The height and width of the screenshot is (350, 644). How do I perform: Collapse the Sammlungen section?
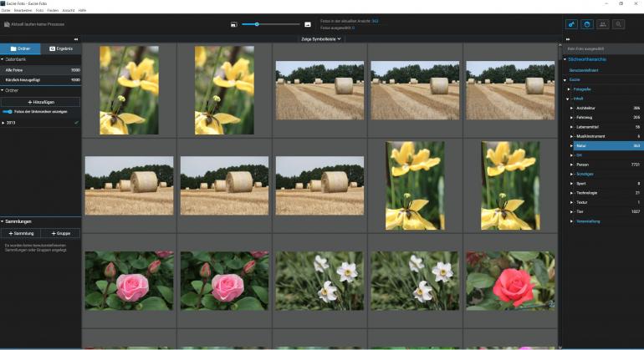coord(3,221)
